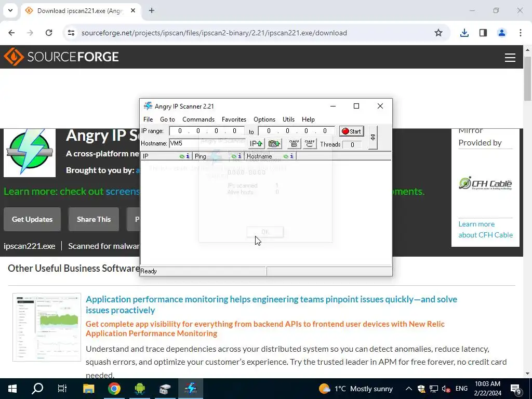Viewport: 532px width, 399px height.
Task: Click the CFH Cable mirror logo
Action: [x=485, y=183]
